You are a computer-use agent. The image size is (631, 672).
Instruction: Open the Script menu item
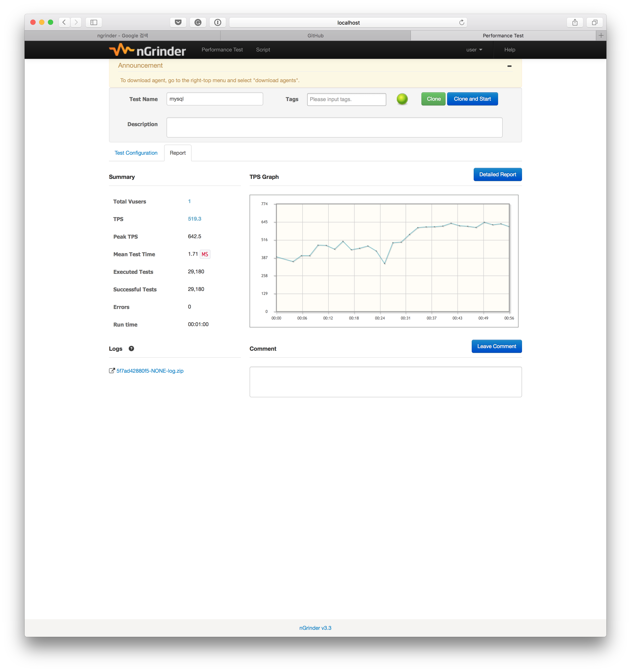[263, 50]
